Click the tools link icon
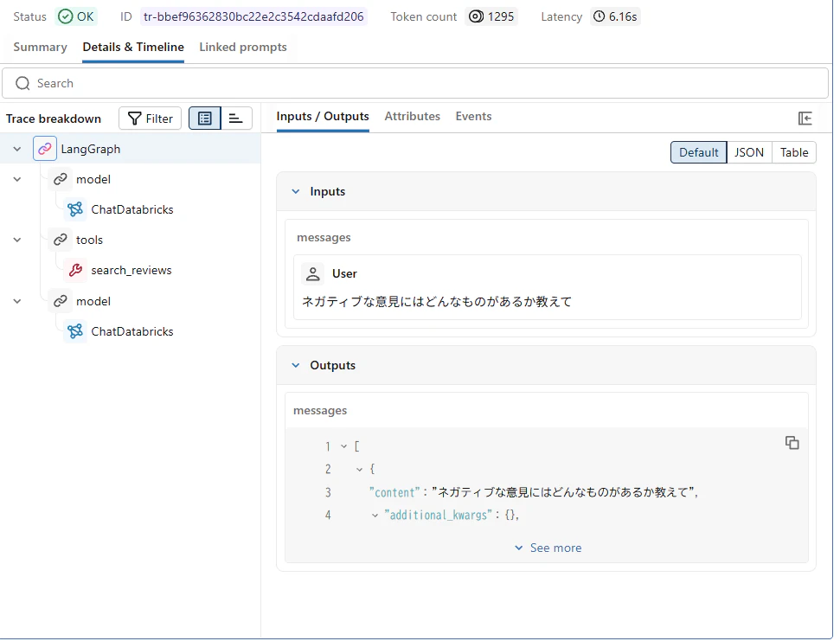Viewport: 840px width, 641px height. point(61,240)
